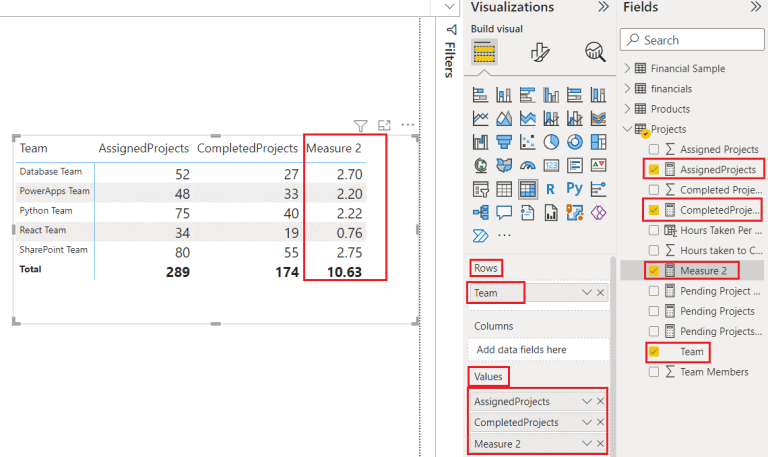Uncheck the Team field checkbox
This screenshot has width=768, height=457.
pos(653,352)
